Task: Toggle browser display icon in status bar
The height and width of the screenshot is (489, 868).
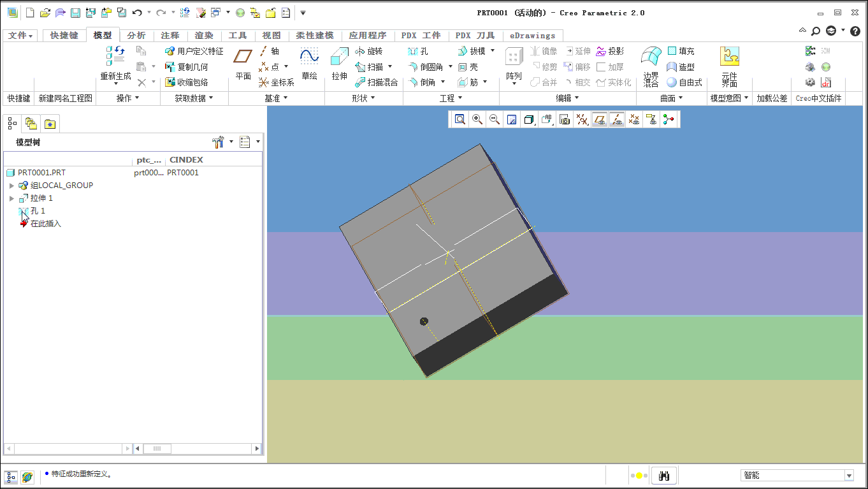Action: [x=27, y=476]
